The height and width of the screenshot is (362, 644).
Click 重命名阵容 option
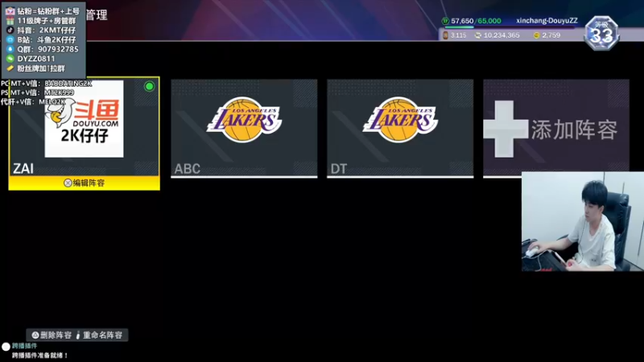99,335
